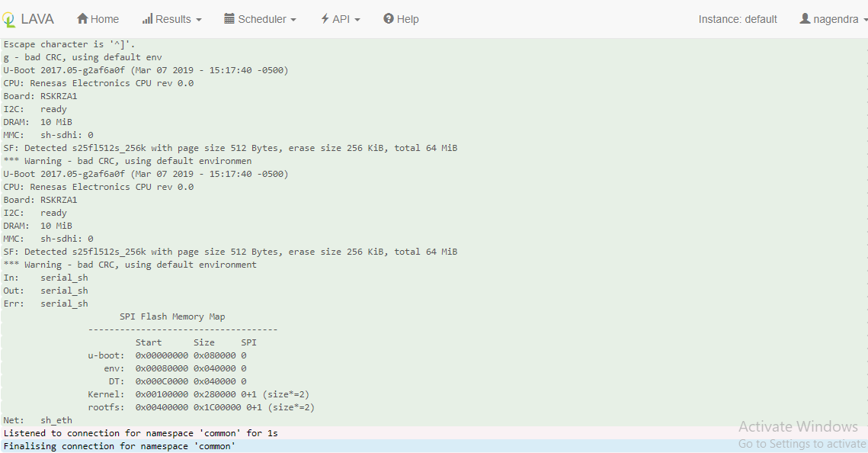Click the Help question mark icon
This screenshot has width=868, height=453.
coord(389,19)
